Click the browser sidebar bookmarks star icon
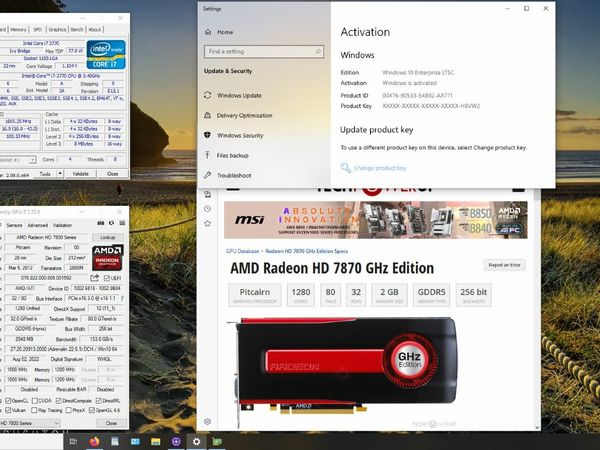 point(207,223)
